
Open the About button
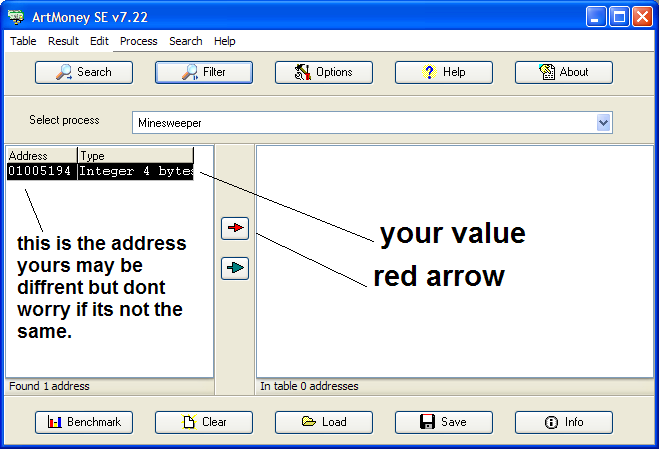(564, 72)
